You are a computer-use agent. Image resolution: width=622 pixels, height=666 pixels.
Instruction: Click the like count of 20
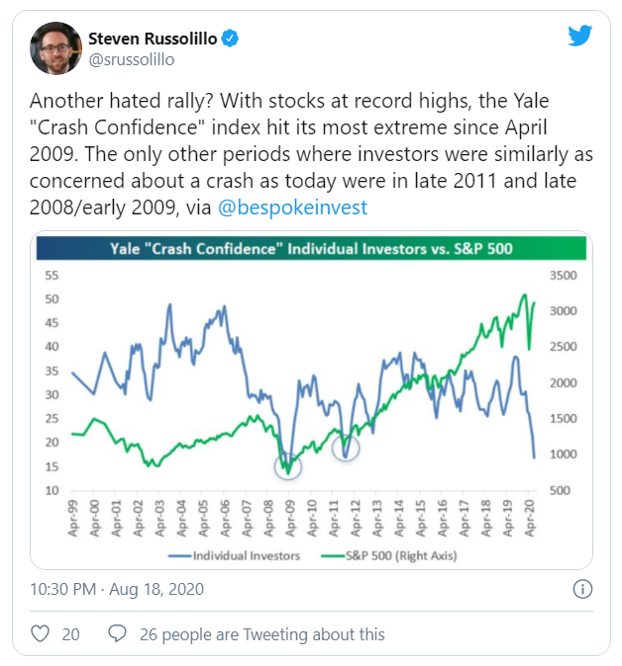[70, 634]
